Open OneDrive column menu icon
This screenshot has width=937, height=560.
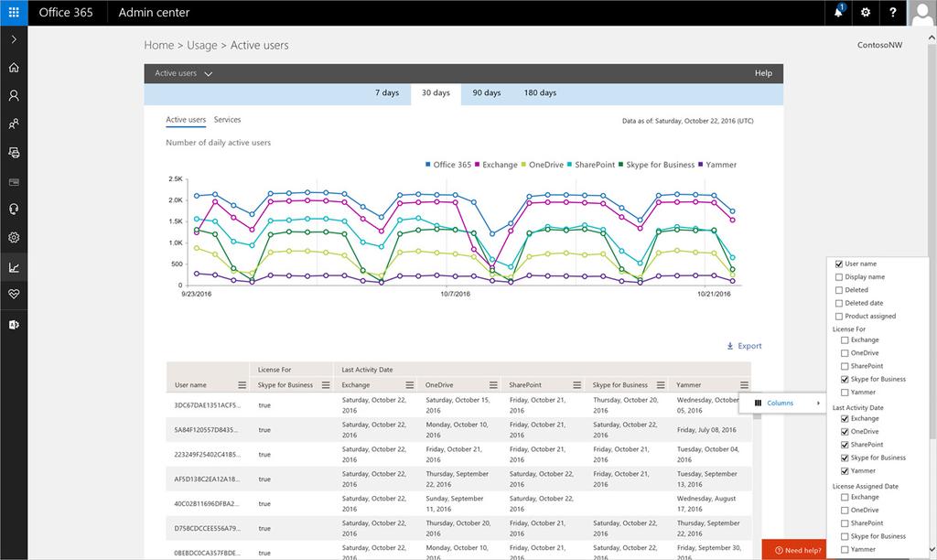[x=493, y=385]
